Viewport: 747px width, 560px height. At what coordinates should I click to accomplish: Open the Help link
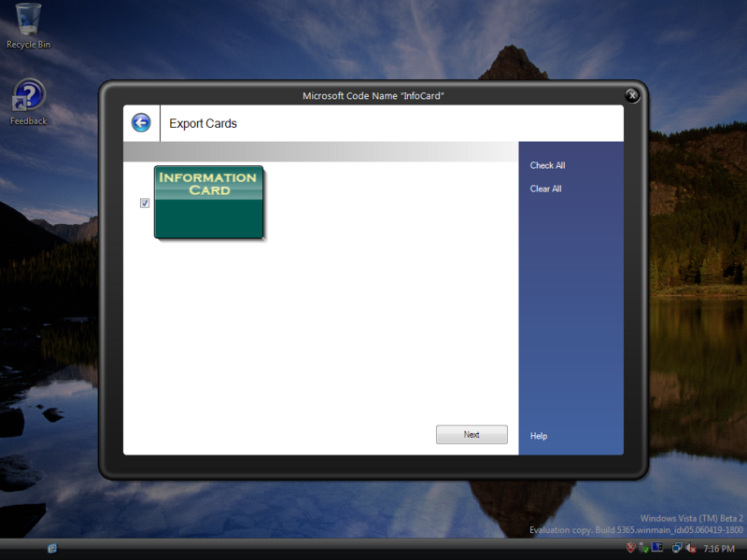pyautogui.click(x=539, y=436)
